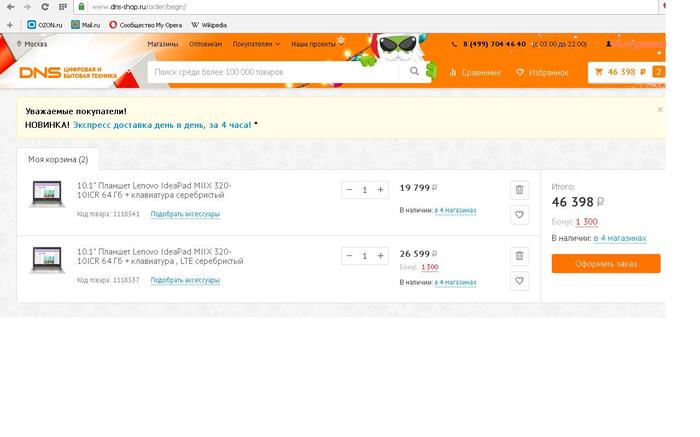The image size is (700, 437).
Task: Open Сообщество My Opera bookmark
Action: [146, 25]
